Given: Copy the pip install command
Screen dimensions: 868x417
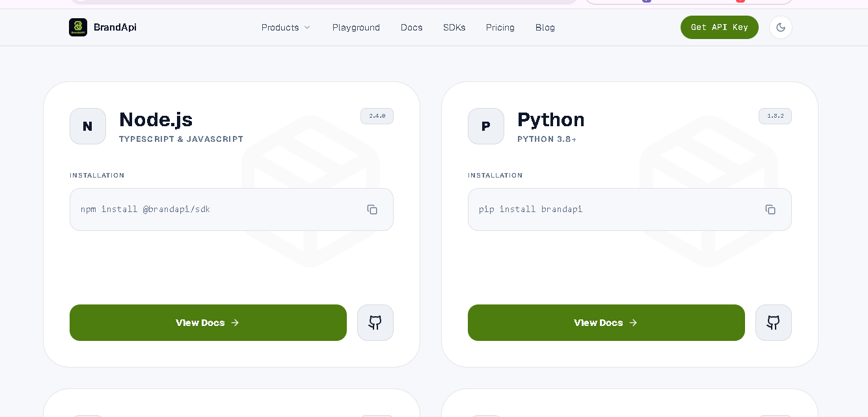Looking at the screenshot, I should click(x=770, y=209).
